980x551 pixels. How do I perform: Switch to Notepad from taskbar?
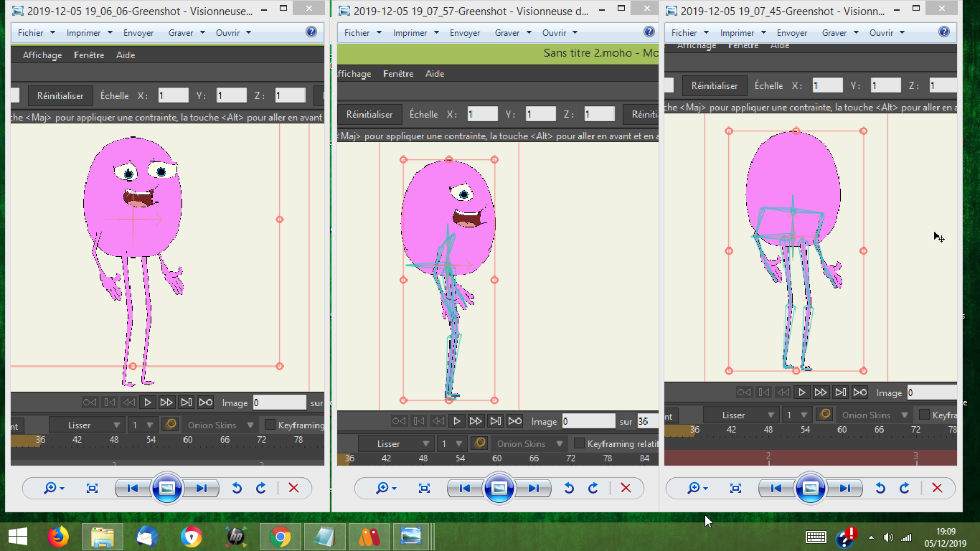(x=324, y=536)
